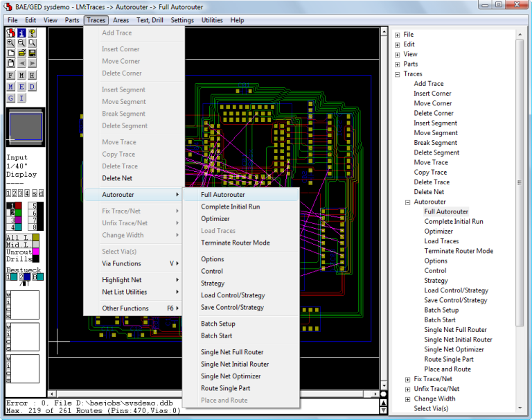Select Optimizer from the Autorouter submenu
This screenshot has width=532, height=420.
[215, 219]
